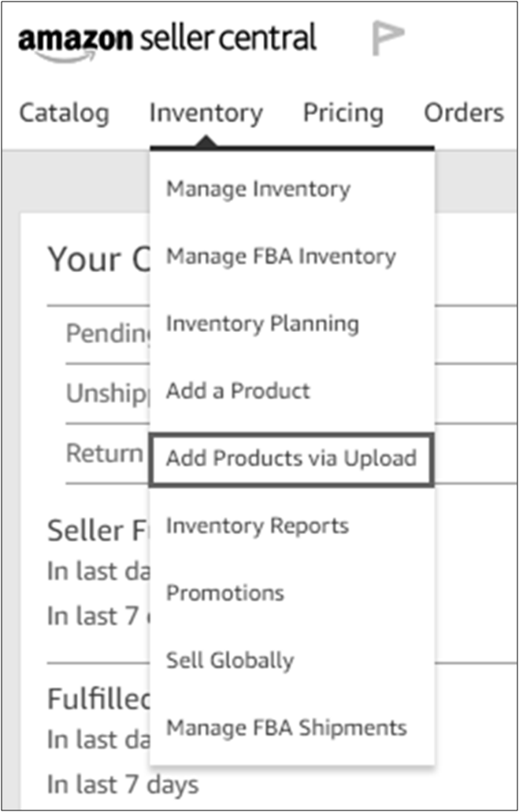Image resolution: width=519 pixels, height=812 pixels.
Task: Click the Amazon Seller Central logo
Action: [167, 39]
